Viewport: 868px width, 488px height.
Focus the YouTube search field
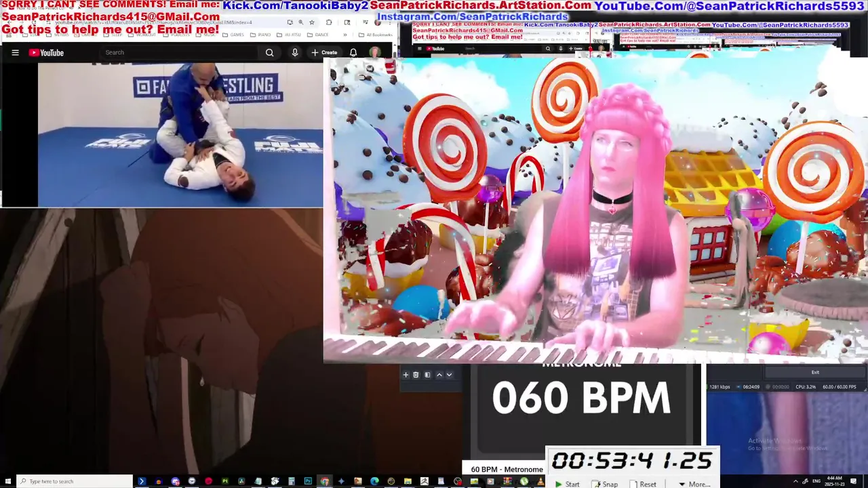pos(180,52)
